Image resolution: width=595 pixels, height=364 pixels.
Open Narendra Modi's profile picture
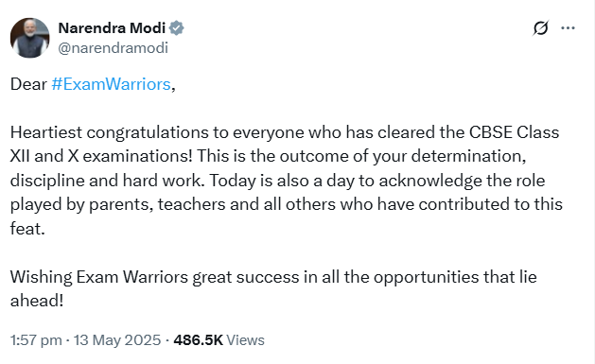tap(29, 38)
